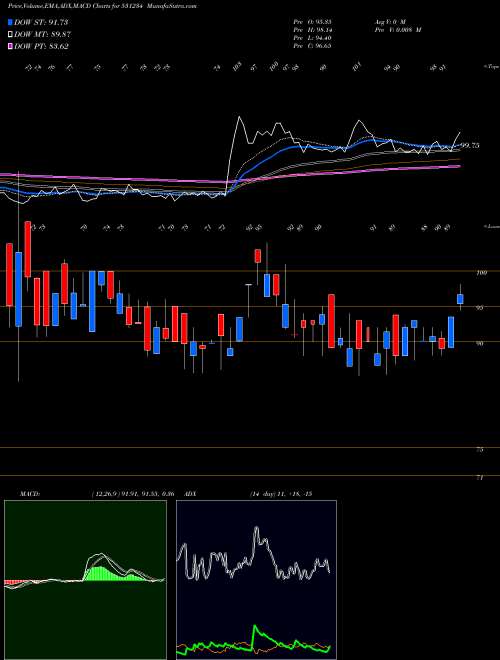Click the last blue candlestick on price chart
The height and width of the screenshot is (660, 500).
(x=460, y=299)
